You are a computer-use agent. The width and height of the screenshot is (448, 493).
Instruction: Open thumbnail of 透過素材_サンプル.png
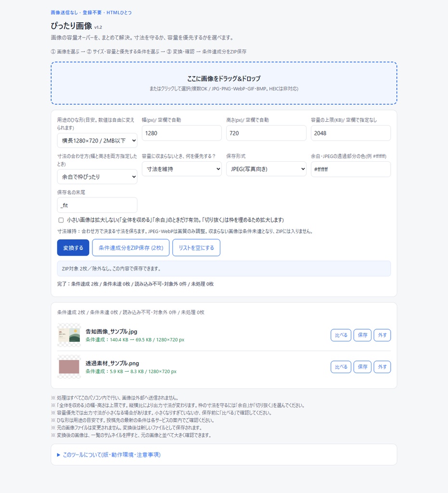pyautogui.click(x=69, y=367)
